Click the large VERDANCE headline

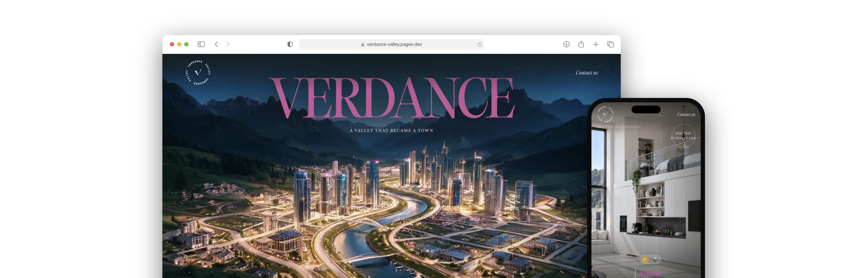(x=392, y=98)
